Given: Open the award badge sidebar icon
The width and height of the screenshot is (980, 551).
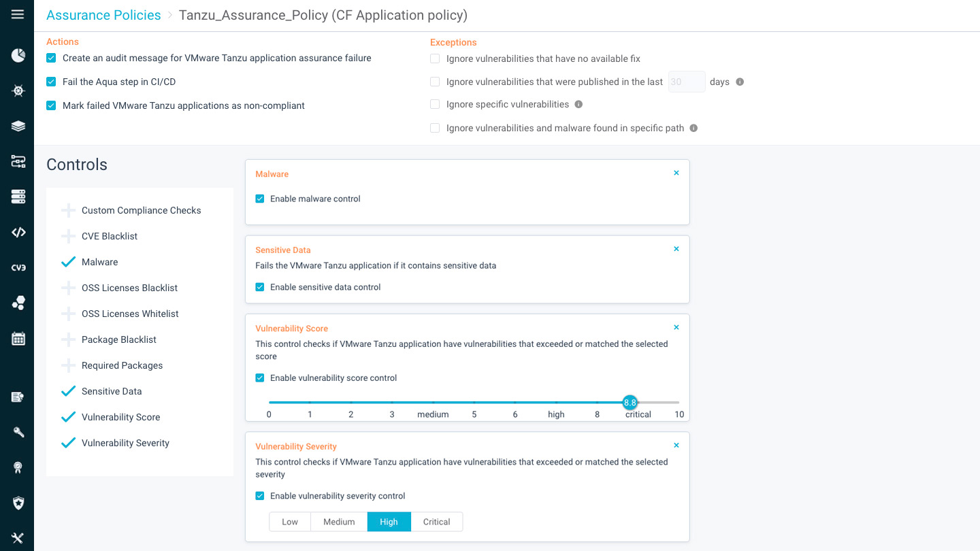Looking at the screenshot, I should 18,467.
